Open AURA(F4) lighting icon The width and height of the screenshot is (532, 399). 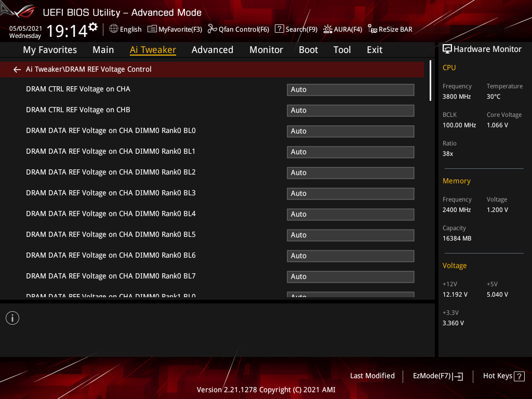pyautogui.click(x=327, y=29)
